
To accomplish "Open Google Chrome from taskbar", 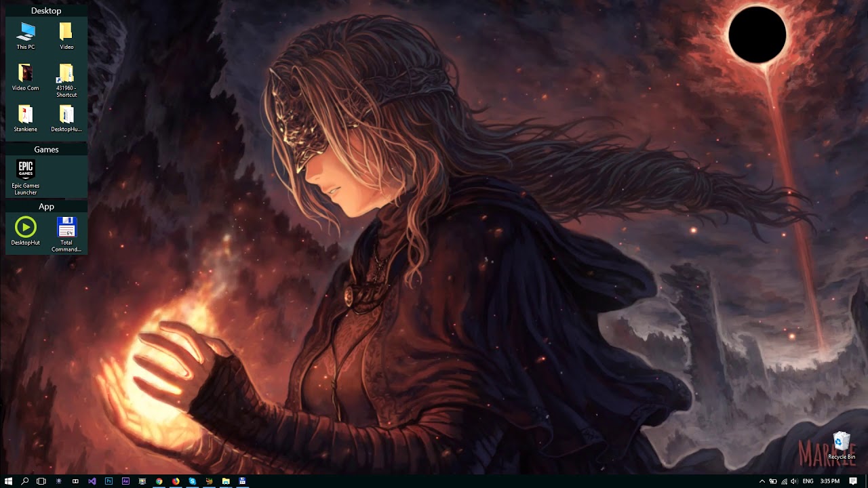I will (x=159, y=481).
